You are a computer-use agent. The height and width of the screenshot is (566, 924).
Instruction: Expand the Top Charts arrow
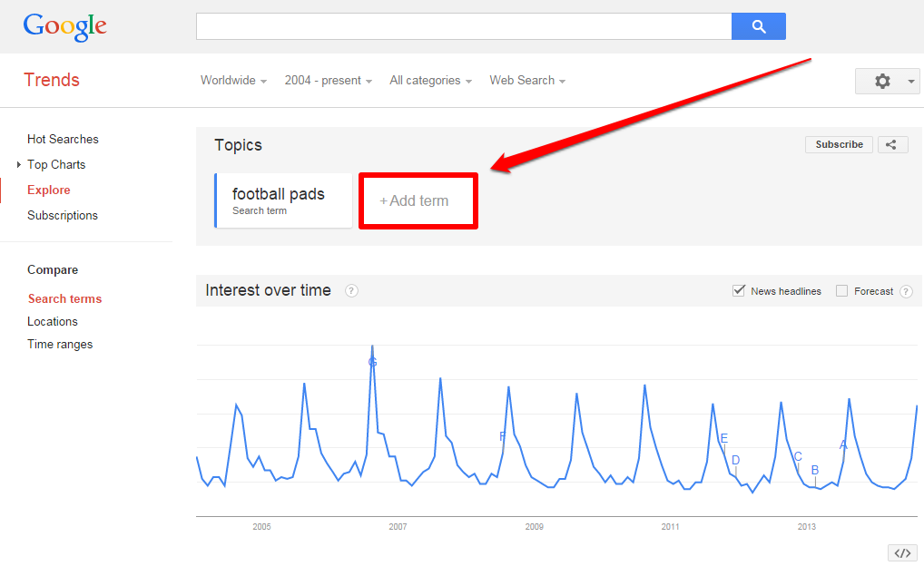19,165
